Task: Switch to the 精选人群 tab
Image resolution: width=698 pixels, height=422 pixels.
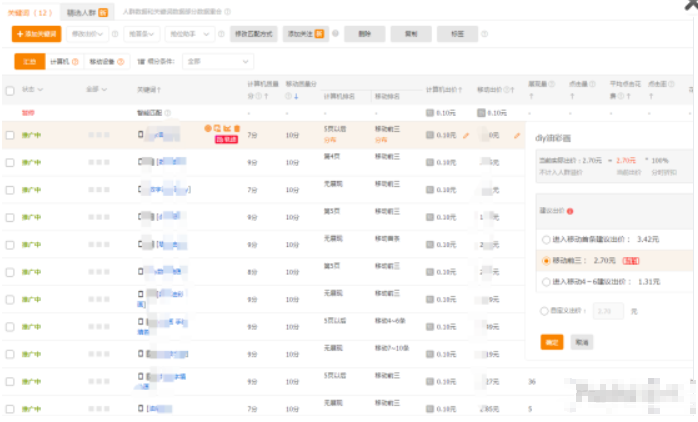Action: (x=82, y=11)
